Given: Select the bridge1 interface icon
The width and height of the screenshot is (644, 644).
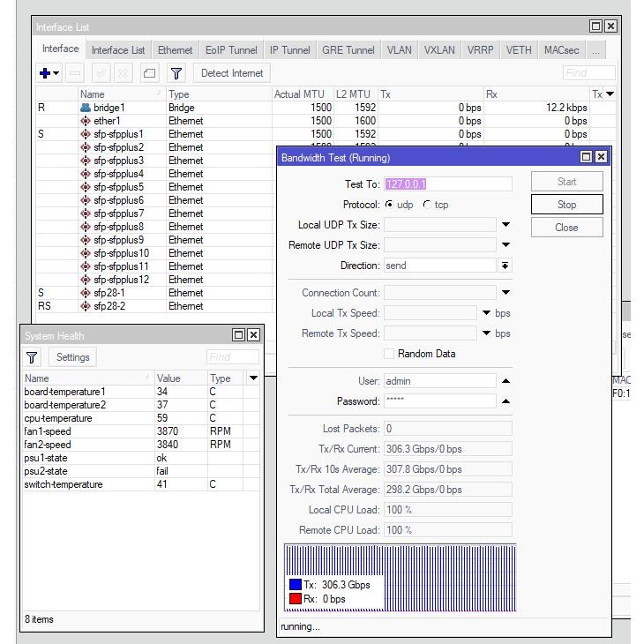Looking at the screenshot, I should (86, 108).
